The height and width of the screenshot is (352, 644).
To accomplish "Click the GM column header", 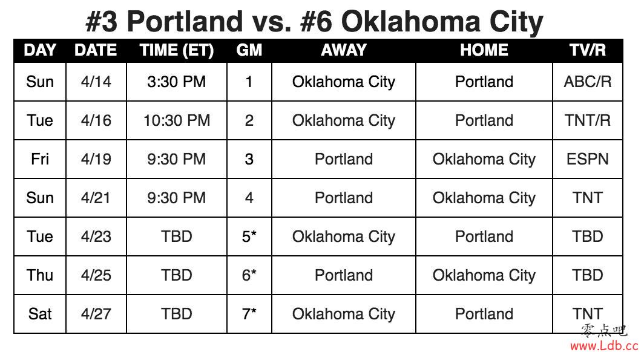I will point(249,50).
